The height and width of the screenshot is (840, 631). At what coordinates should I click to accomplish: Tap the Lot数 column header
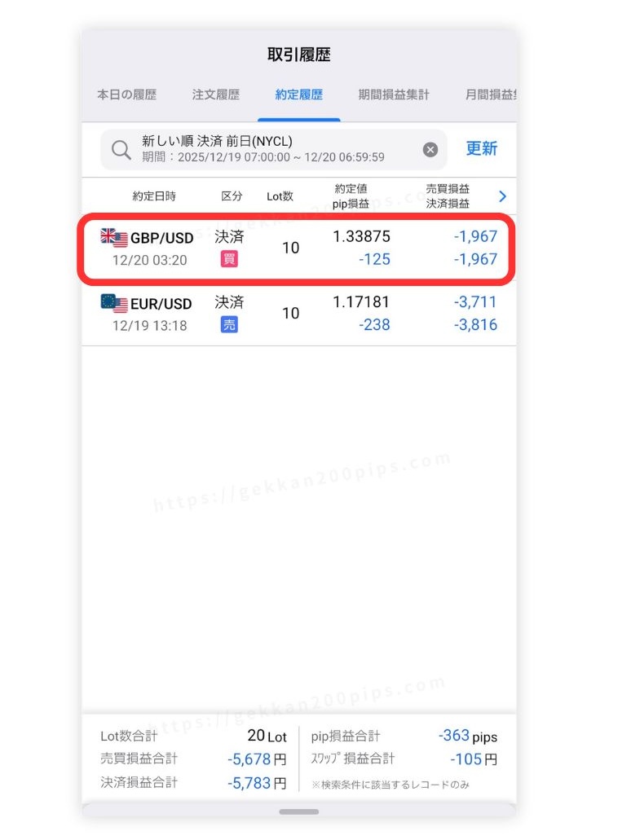coord(280,196)
